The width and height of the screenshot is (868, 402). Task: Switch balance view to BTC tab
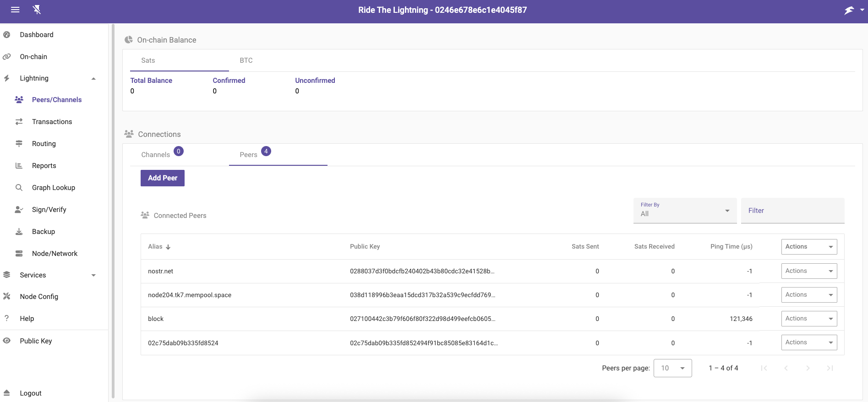coord(246,60)
